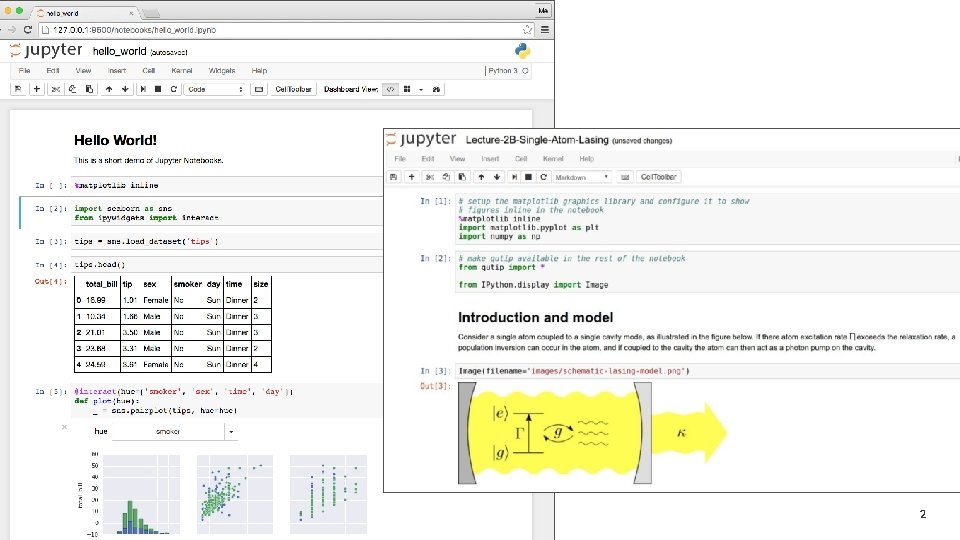Move cell up in hello_world toolbar
Image resolution: width=960 pixels, height=540 pixels.
pos(109,89)
